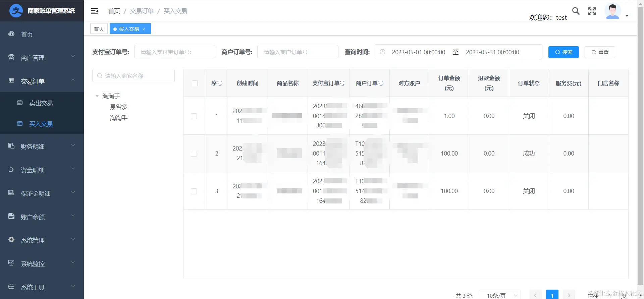Click the 系统管理 gear icon
This screenshot has width=644, height=299.
click(x=11, y=240)
